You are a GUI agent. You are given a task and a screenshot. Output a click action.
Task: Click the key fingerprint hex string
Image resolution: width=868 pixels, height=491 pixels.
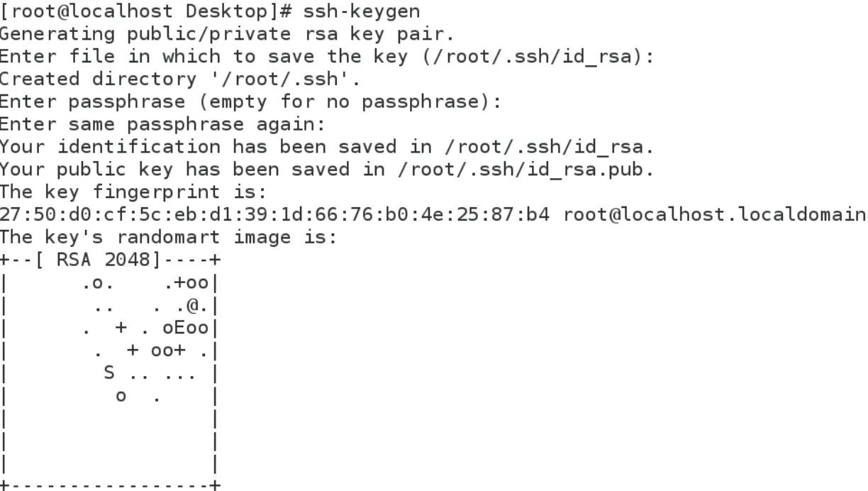click(x=274, y=216)
